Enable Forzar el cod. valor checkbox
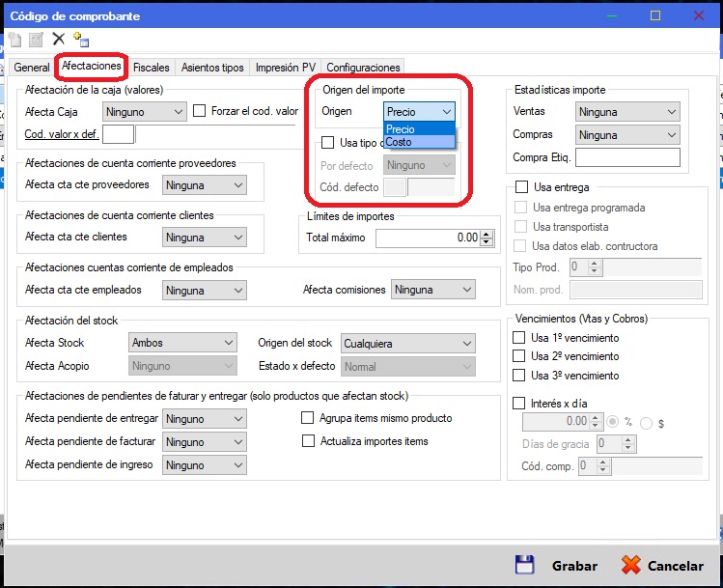Image resolution: width=723 pixels, height=588 pixels. pyautogui.click(x=201, y=111)
